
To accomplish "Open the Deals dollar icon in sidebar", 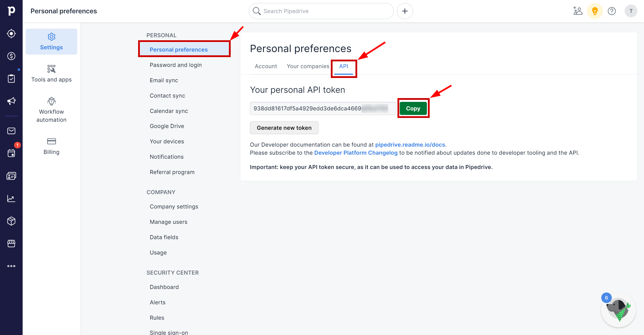I will coord(11,56).
